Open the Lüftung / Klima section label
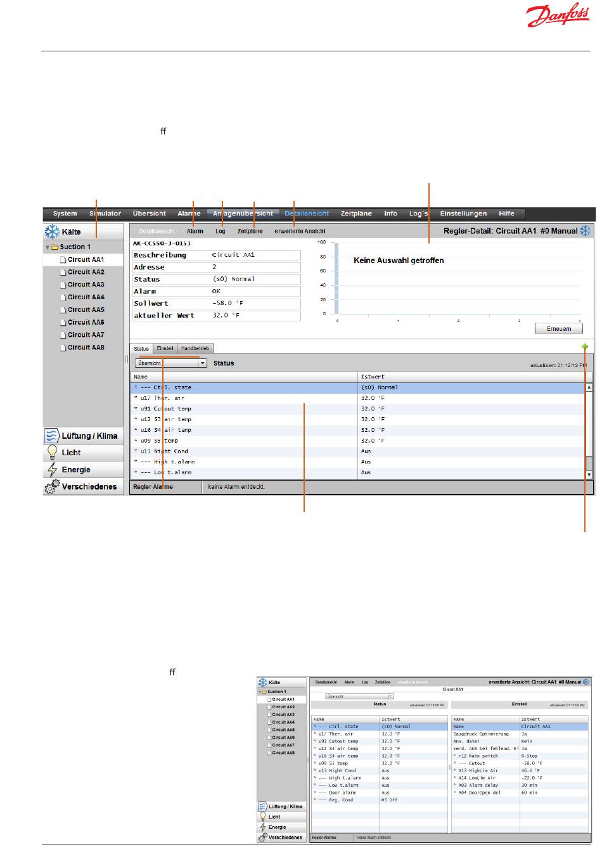602x868 pixels. pos(90,436)
